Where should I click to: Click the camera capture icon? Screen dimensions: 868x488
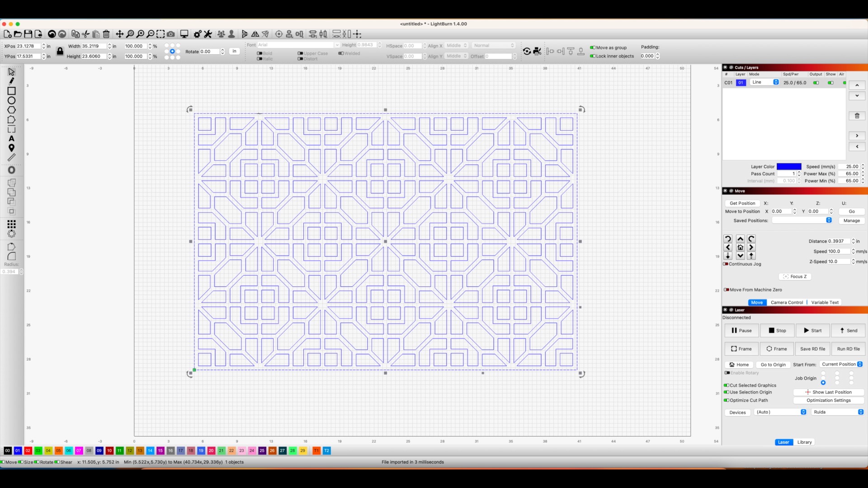pyautogui.click(x=171, y=34)
